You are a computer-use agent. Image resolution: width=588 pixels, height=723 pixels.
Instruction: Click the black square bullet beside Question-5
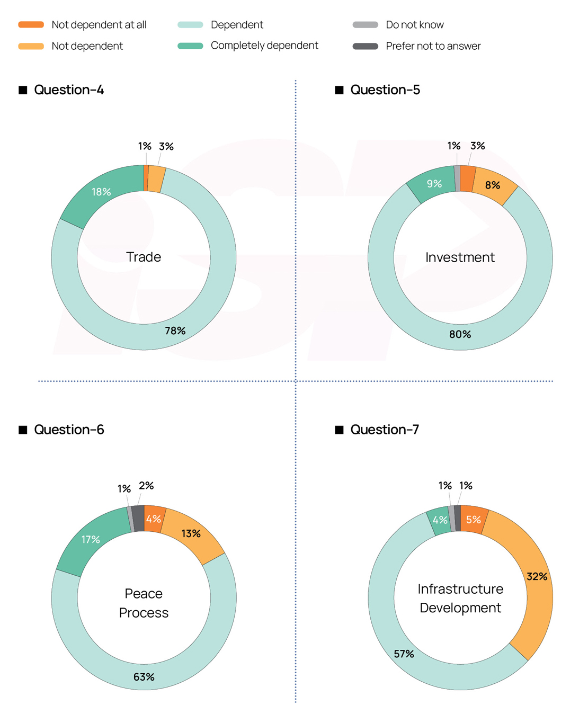click(339, 90)
